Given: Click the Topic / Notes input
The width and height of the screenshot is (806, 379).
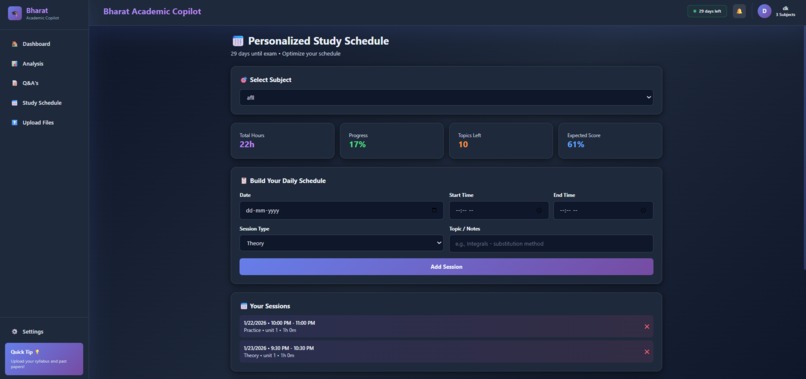Looking at the screenshot, I should 551,244.
